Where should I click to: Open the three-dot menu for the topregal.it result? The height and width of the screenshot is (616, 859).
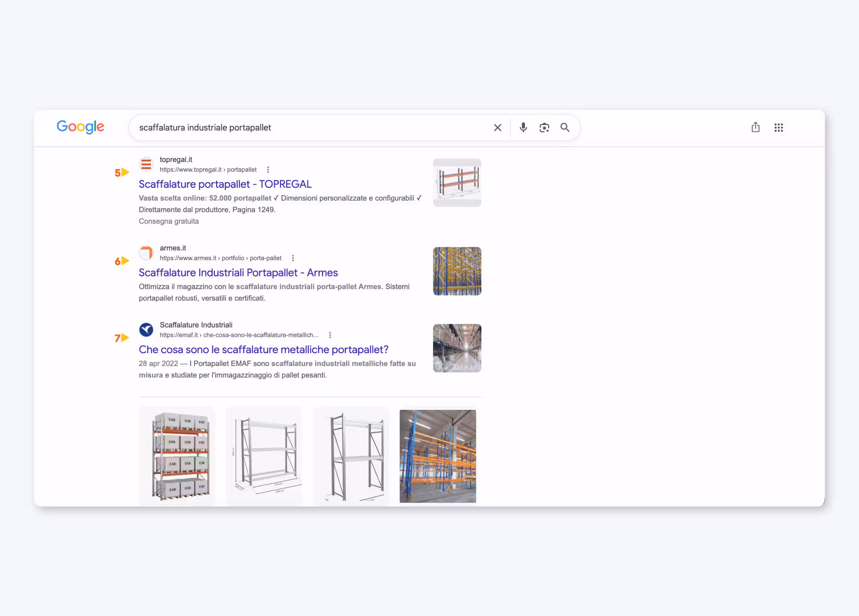pyautogui.click(x=268, y=170)
